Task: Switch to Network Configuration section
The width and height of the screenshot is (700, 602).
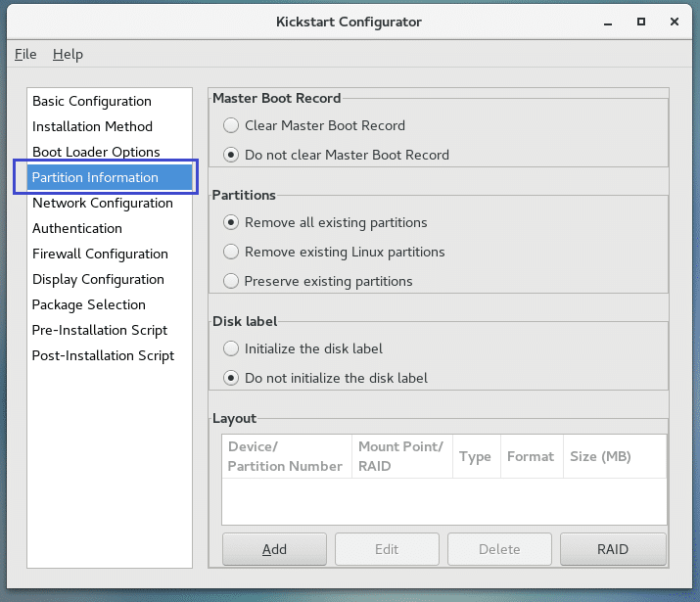Action: (x=102, y=203)
